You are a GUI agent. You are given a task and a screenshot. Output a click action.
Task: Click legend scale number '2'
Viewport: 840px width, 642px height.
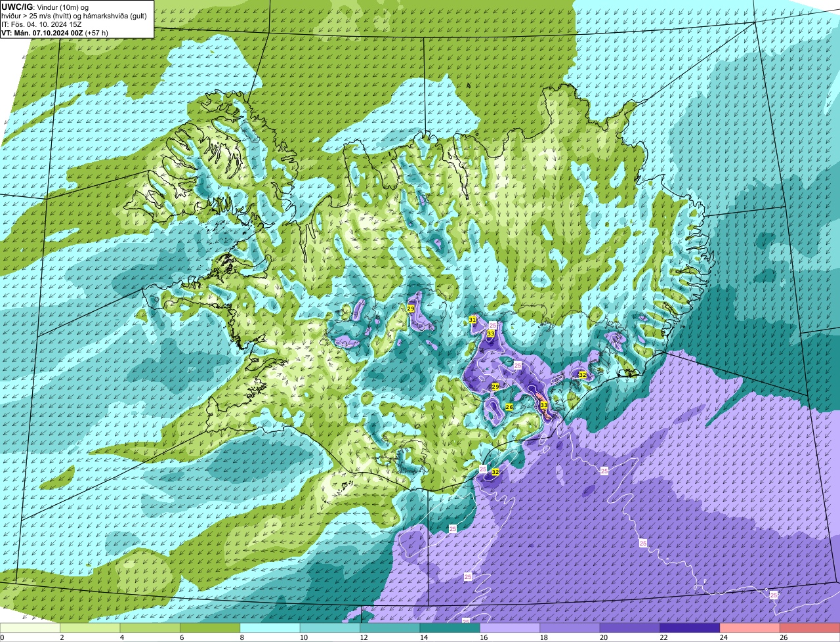coord(62,637)
